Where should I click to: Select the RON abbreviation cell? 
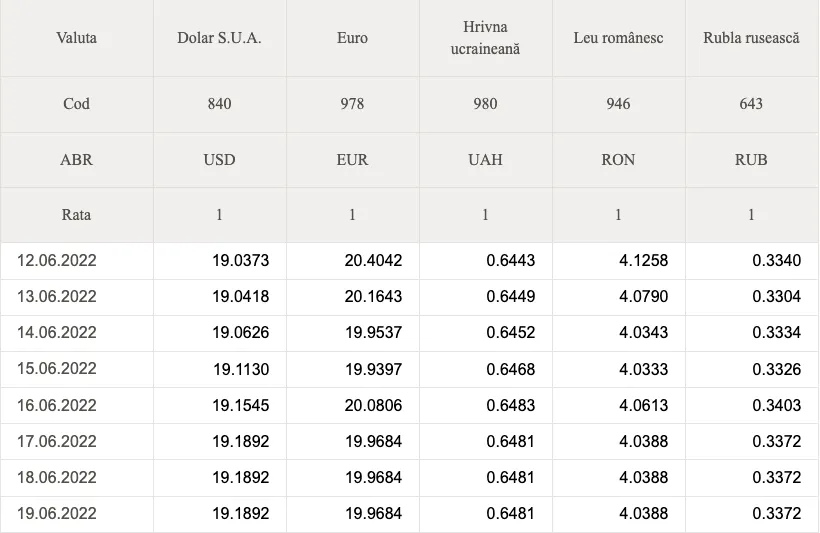618,160
